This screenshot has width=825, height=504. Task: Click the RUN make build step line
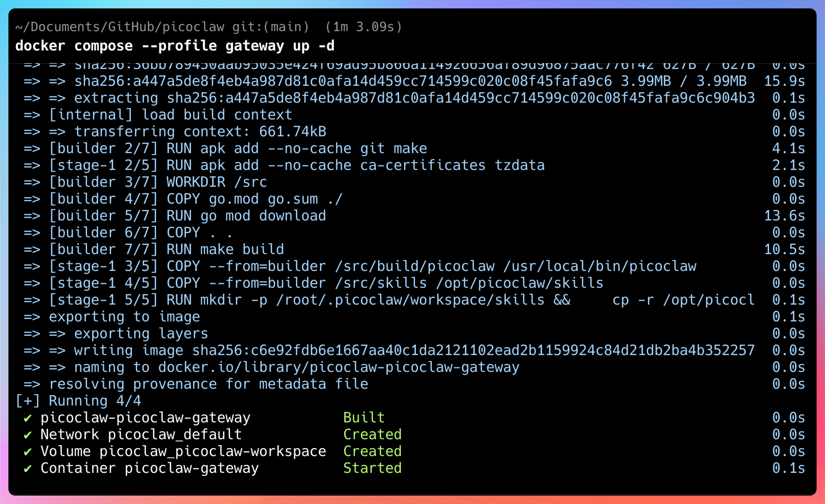point(225,249)
